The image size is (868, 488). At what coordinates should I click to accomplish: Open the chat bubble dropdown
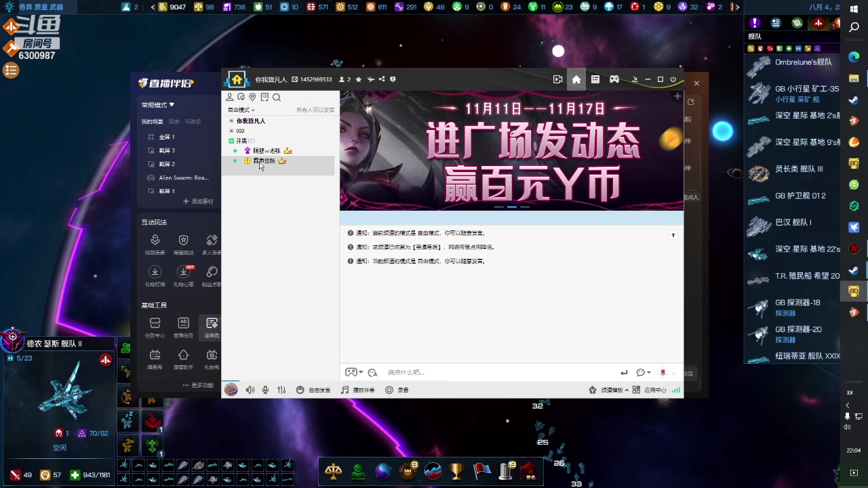coord(644,372)
